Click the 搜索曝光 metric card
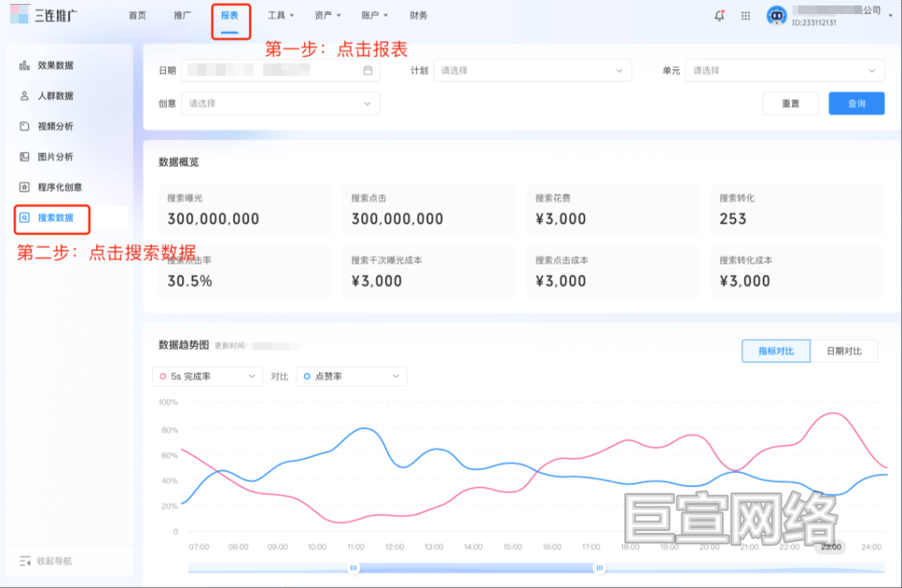Screen dimensions: 902x588 (246, 210)
